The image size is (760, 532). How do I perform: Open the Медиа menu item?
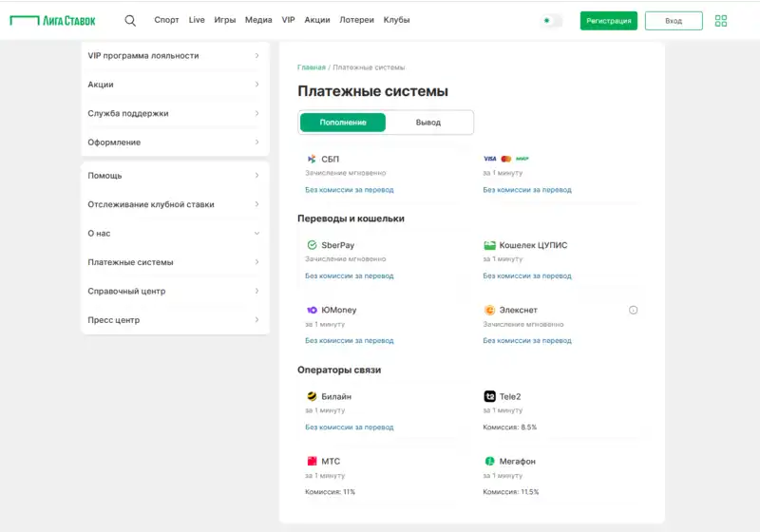(x=258, y=20)
